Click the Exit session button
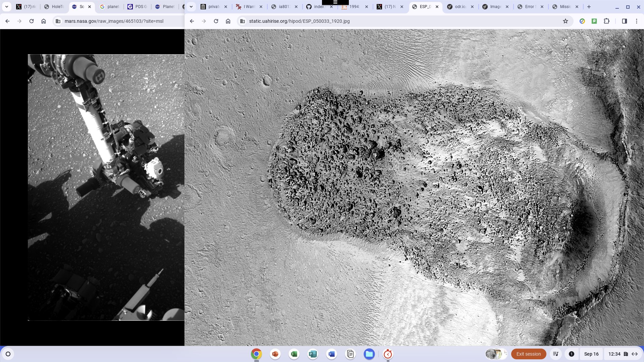This screenshot has height=362, width=644. (529, 354)
